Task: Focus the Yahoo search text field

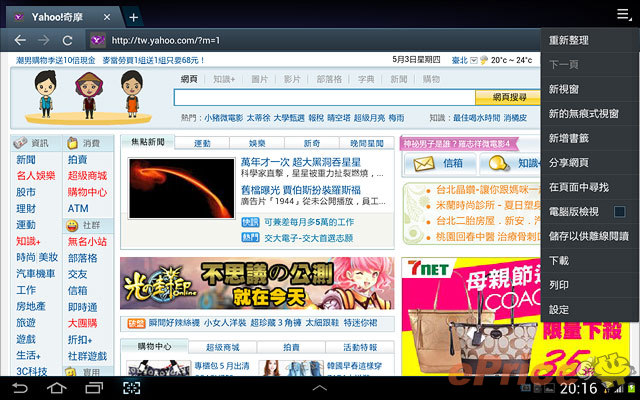Action: [318, 97]
